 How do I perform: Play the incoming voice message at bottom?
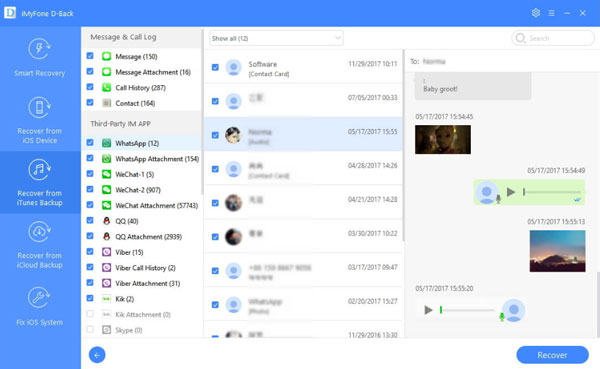point(428,310)
